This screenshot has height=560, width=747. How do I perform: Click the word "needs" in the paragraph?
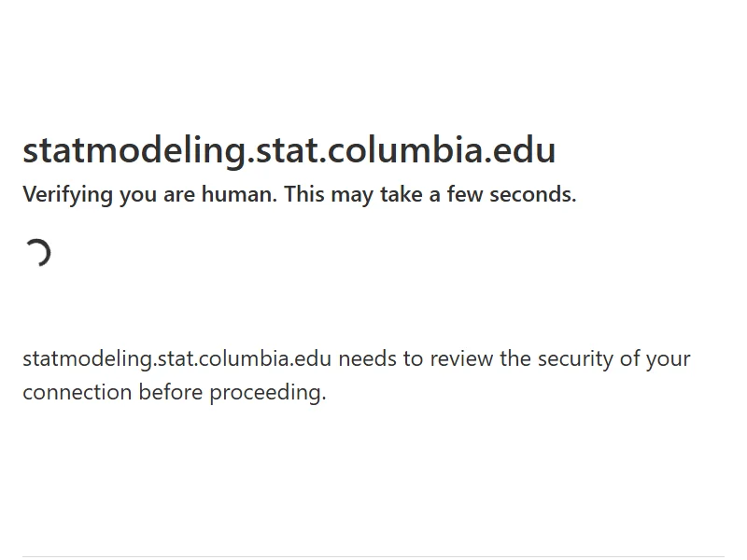tap(368, 359)
